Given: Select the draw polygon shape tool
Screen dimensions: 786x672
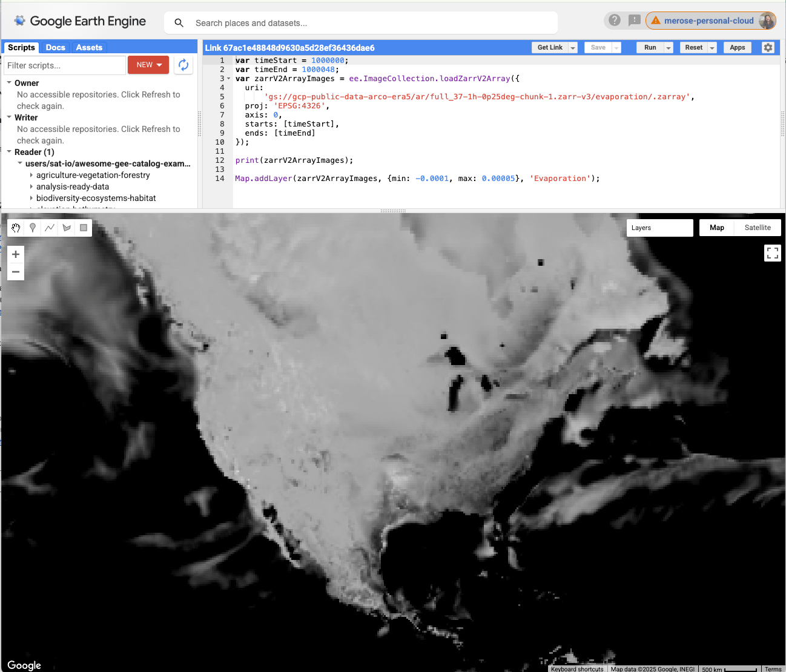Looking at the screenshot, I should click(67, 228).
